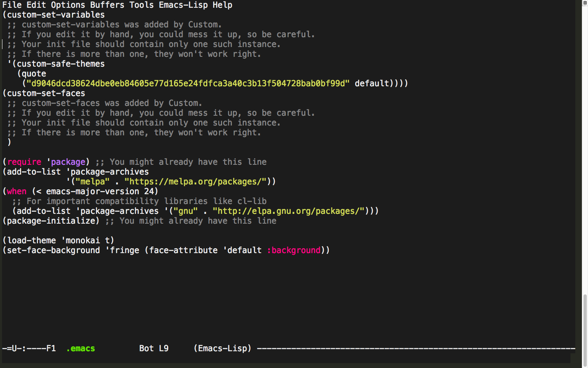Open the Options menu
Screen dimensions: 588x368
[x=68, y=5]
